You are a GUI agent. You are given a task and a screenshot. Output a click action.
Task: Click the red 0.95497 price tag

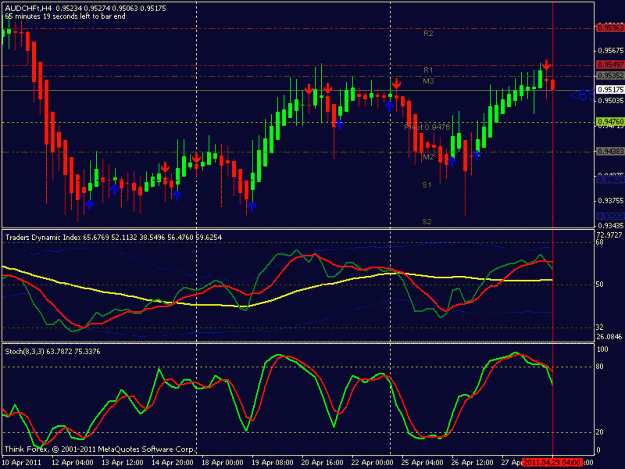(x=610, y=65)
